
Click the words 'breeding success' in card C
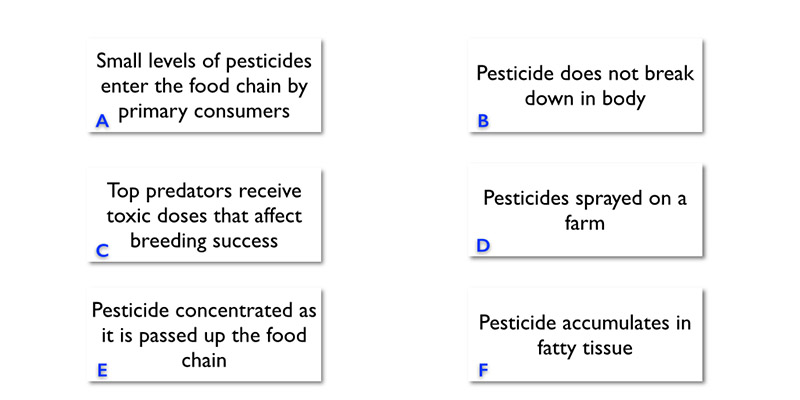[204, 241]
